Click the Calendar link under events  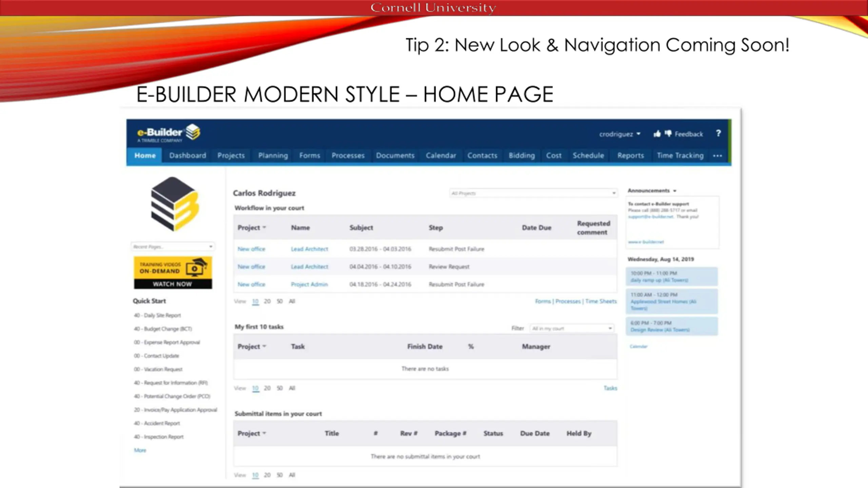tap(638, 346)
